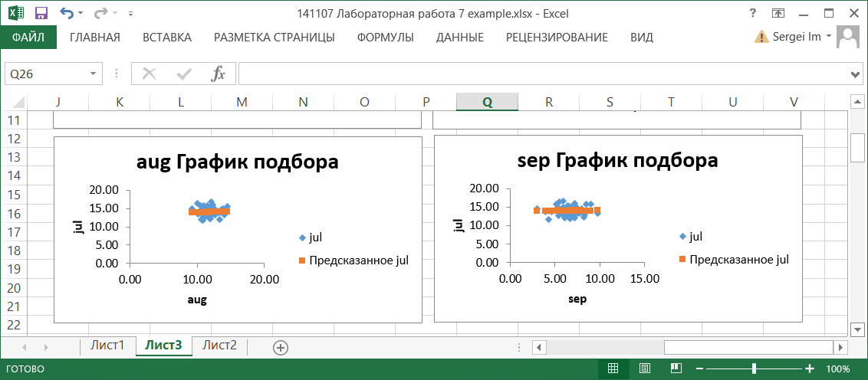Open the РЕЦЕНЗИРОВАНИЕ ribbon tab
The image size is (868, 380).
[557, 38]
